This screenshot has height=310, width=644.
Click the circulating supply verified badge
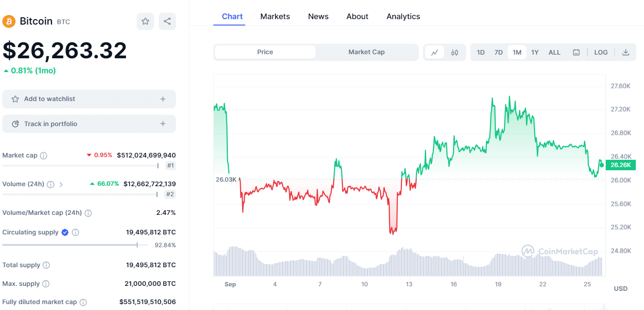pos(65,232)
